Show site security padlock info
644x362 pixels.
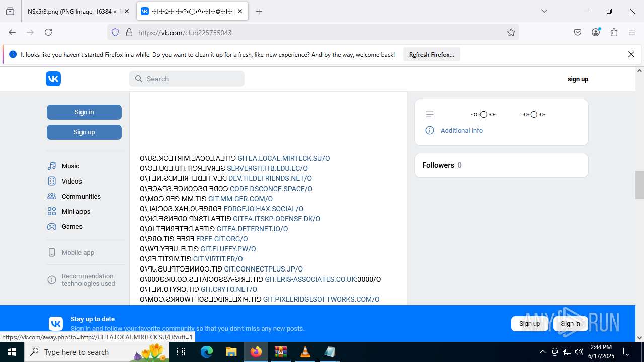[x=129, y=32]
